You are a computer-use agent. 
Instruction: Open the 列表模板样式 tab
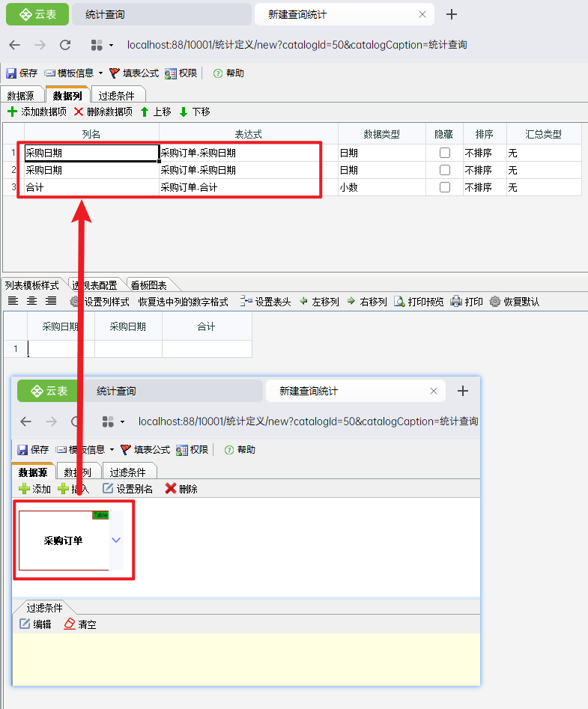[32, 285]
